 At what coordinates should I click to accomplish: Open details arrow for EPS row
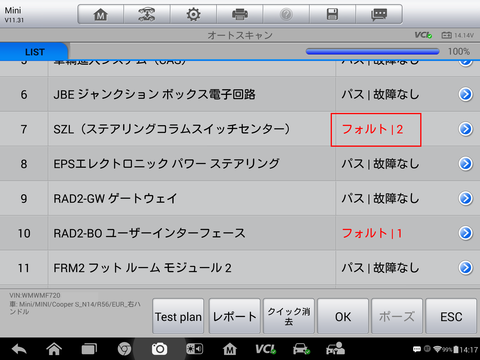point(466,164)
